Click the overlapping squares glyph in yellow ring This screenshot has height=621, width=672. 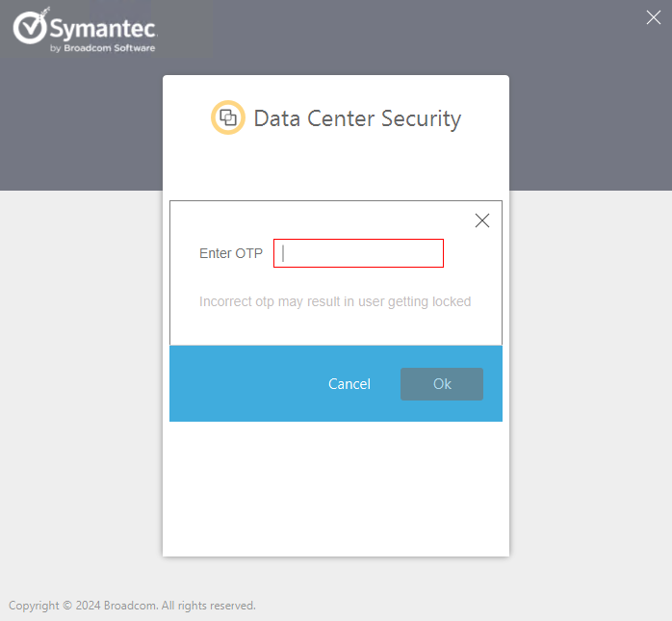pyautogui.click(x=228, y=117)
